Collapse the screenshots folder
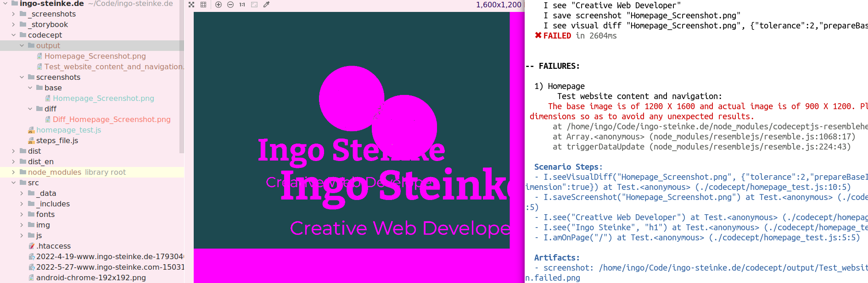This screenshot has height=283, width=868. (22, 77)
